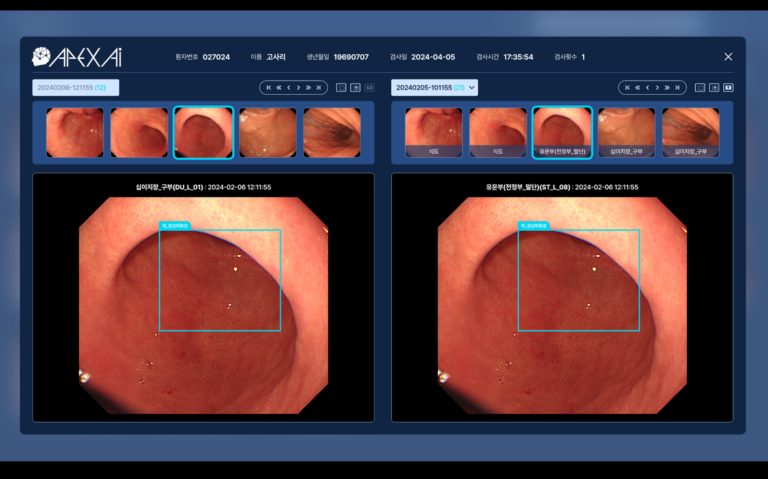Skip backward fast in right navigator

coord(637,88)
